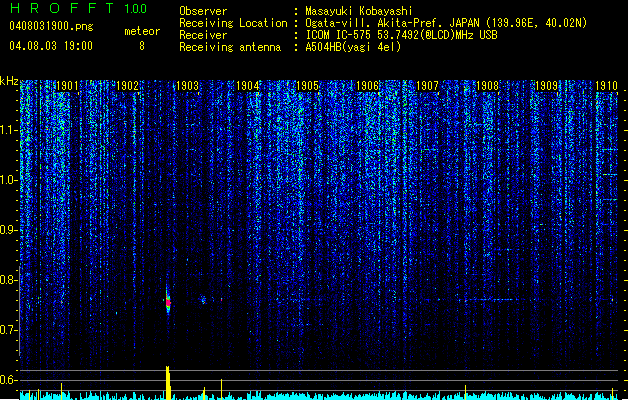
Task: Click the HROFFT 1.0.0 title text
Action: click(78, 8)
